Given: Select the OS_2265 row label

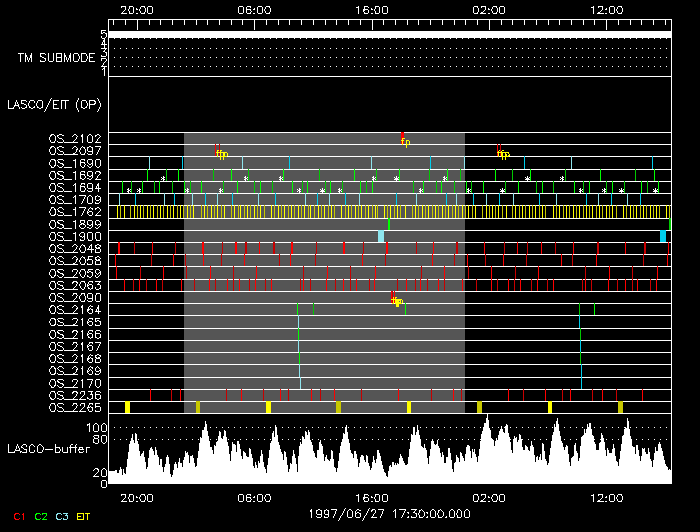Looking at the screenshot, I should pyautogui.click(x=74, y=407).
